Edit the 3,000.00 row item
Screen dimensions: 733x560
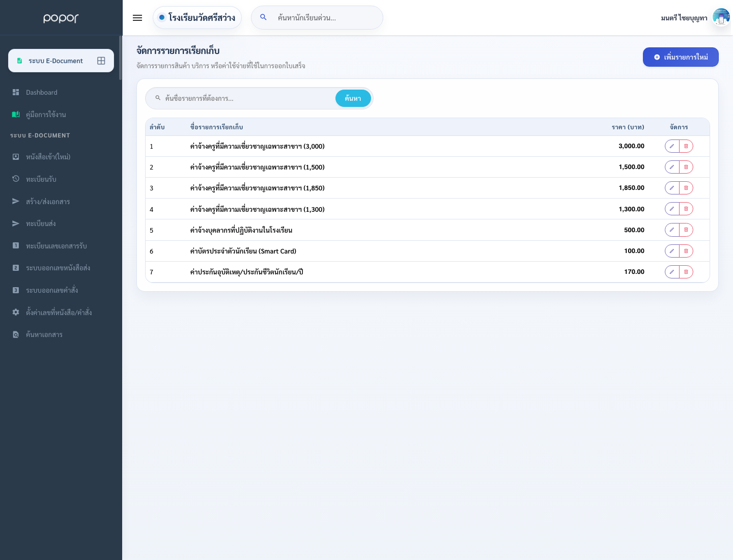(672, 146)
